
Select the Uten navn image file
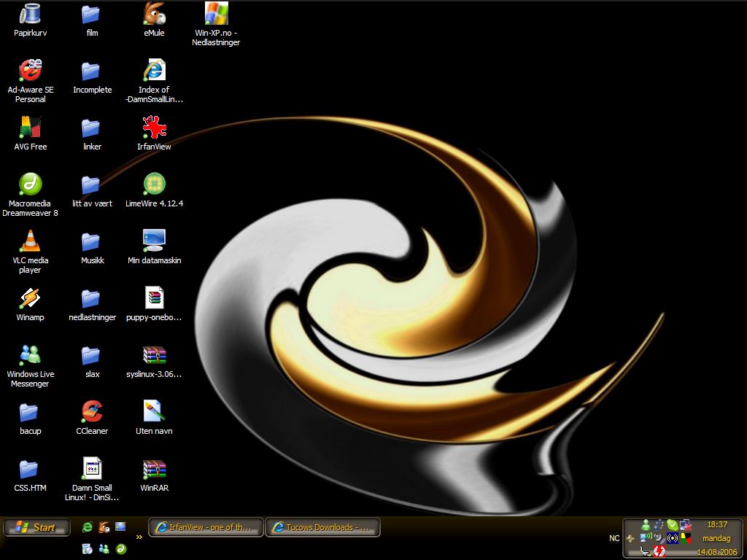click(154, 418)
